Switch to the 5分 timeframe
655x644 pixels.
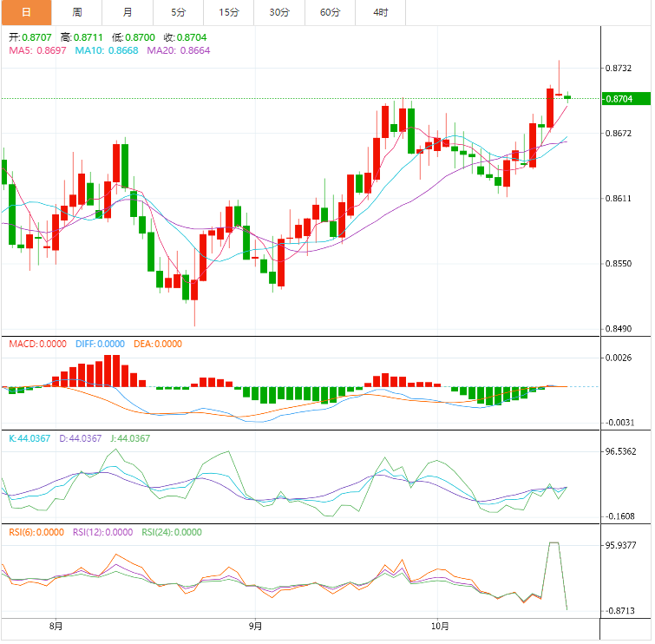click(178, 12)
